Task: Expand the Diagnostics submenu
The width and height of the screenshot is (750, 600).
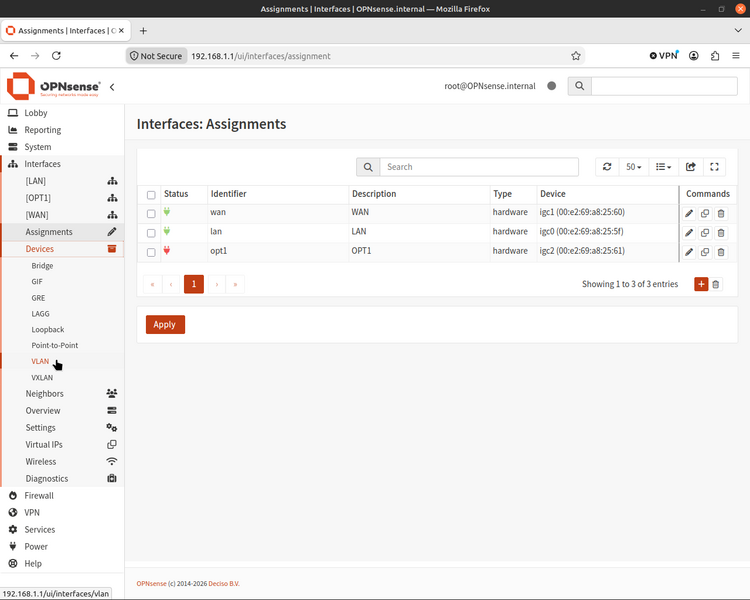Action: point(62,478)
